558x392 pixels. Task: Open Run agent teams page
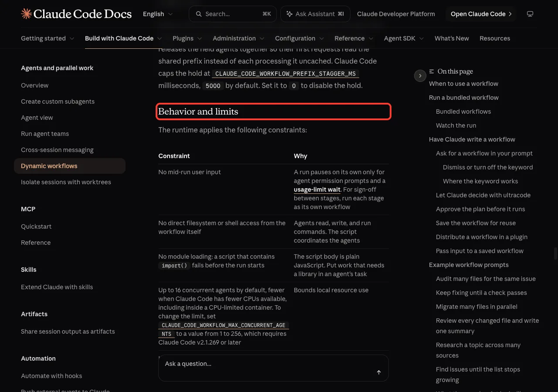[x=45, y=134]
